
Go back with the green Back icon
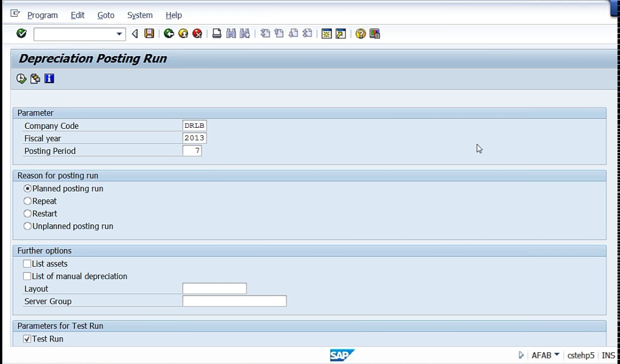tap(169, 34)
